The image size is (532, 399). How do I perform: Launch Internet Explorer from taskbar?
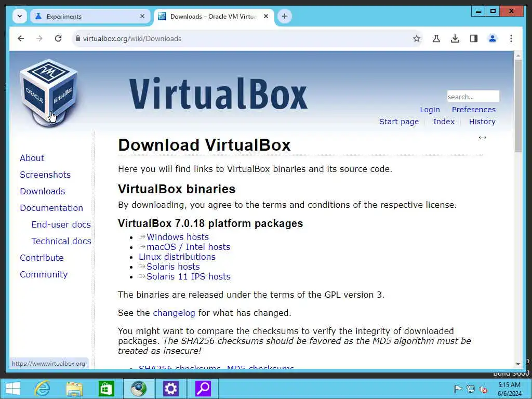point(43,389)
